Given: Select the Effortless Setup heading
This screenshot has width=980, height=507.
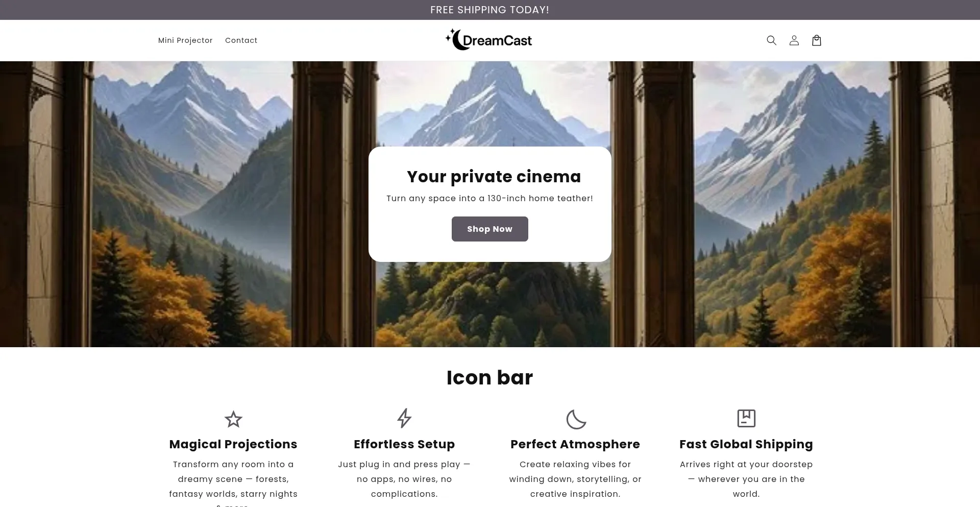Looking at the screenshot, I should 404,444.
